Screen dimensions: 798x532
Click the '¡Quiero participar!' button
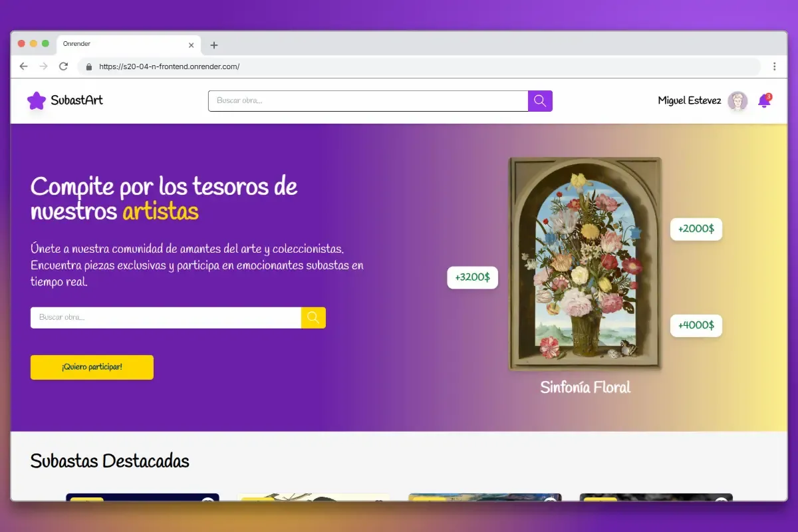pyautogui.click(x=92, y=367)
